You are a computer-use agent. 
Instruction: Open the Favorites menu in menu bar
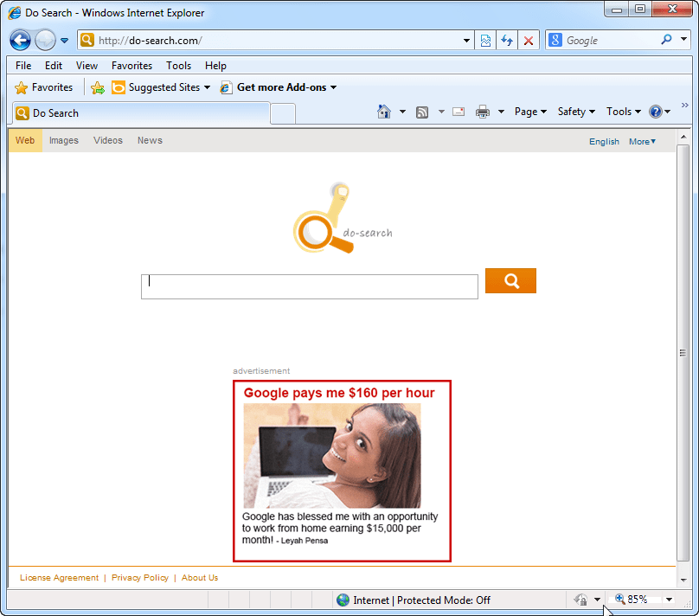point(132,66)
